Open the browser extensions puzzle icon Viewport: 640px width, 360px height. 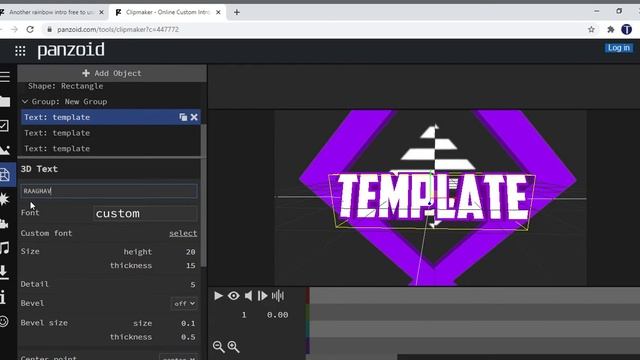(611, 29)
